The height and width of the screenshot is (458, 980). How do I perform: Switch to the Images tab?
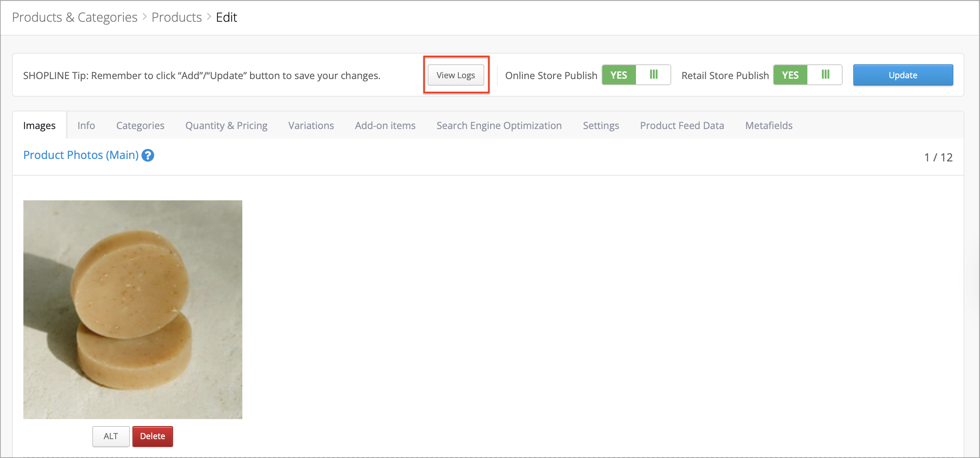(39, 125)
